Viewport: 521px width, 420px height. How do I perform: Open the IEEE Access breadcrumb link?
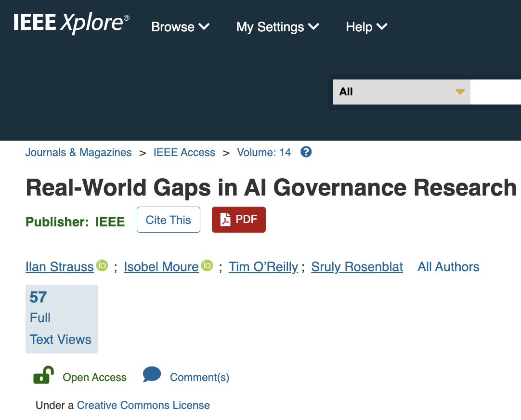[x=184, y=153]
